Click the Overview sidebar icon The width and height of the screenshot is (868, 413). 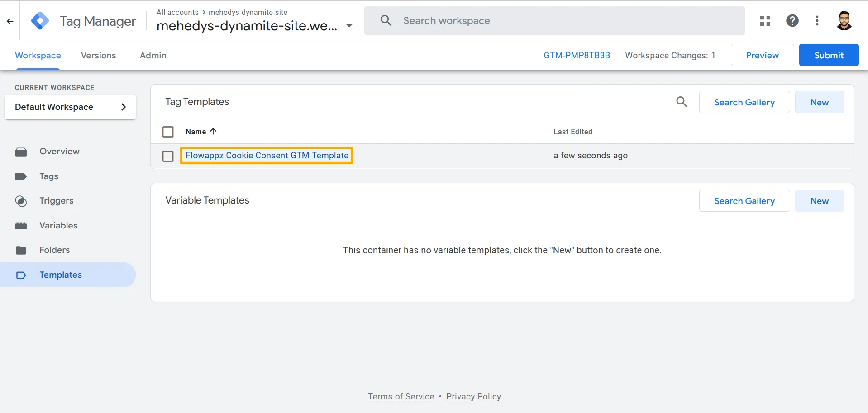point(21,152)
